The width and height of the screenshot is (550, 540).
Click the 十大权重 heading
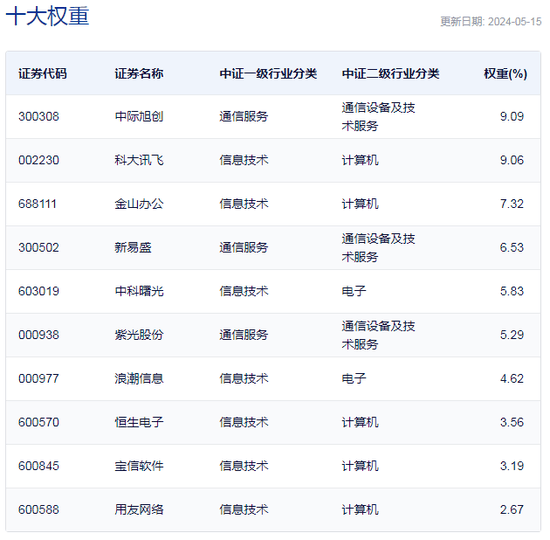click(47, 16)
